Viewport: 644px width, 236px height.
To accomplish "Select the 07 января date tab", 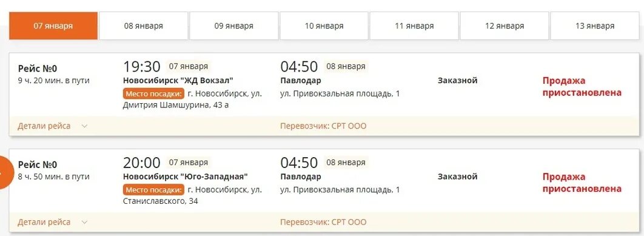I will tap(53, 26).
